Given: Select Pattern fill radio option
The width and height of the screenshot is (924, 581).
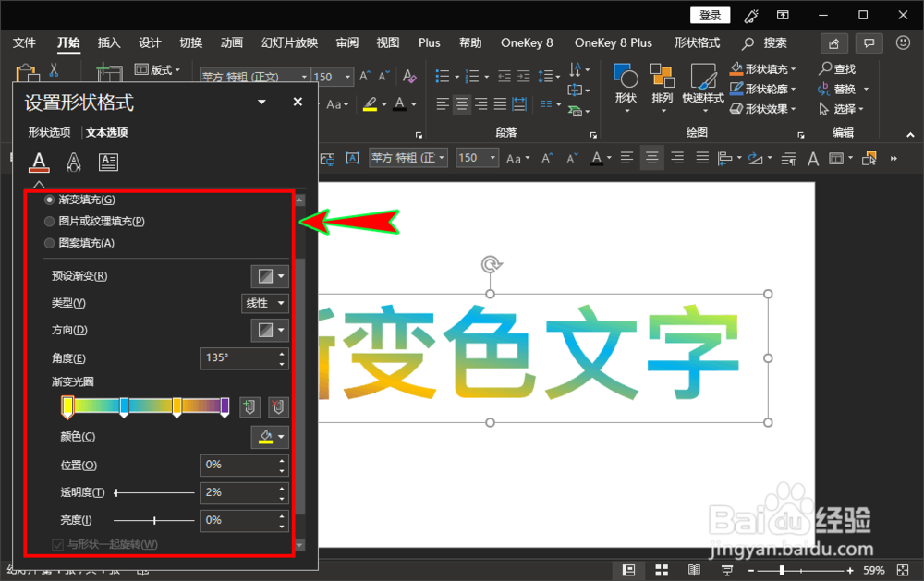Looking at the screenshot, I should point(50,243).
